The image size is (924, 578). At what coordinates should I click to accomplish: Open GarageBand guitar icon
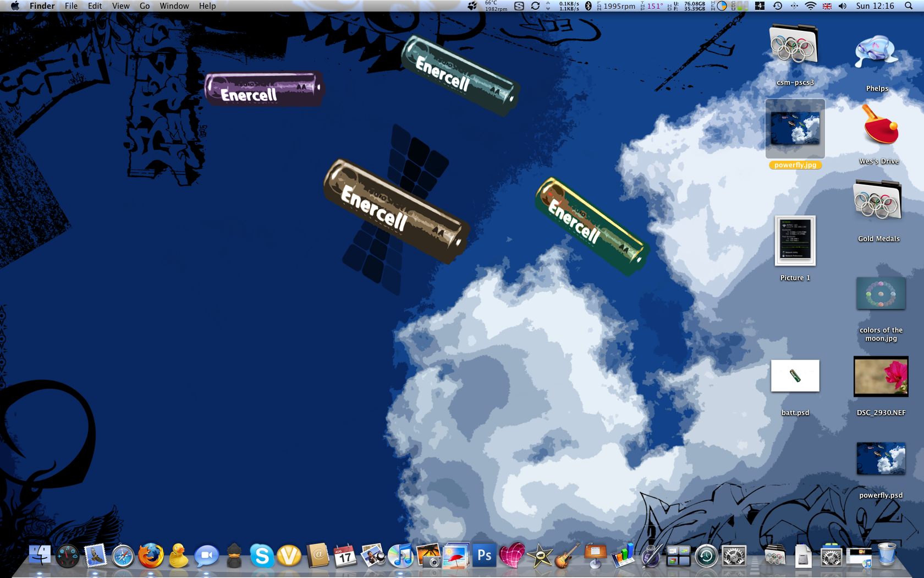[567, 555]
